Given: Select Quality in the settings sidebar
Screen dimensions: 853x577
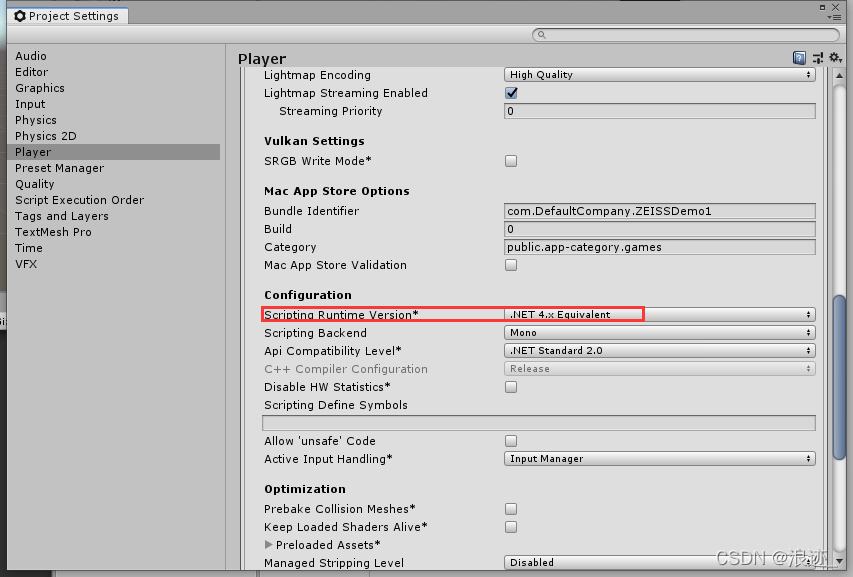Looking at the screenshot, I should coord(33,184).
